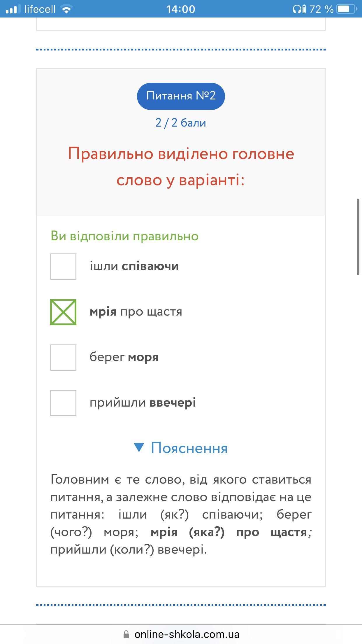Tap the battery level icon
The width and height of the screenshot is (362, 644).
pos(347,9)
